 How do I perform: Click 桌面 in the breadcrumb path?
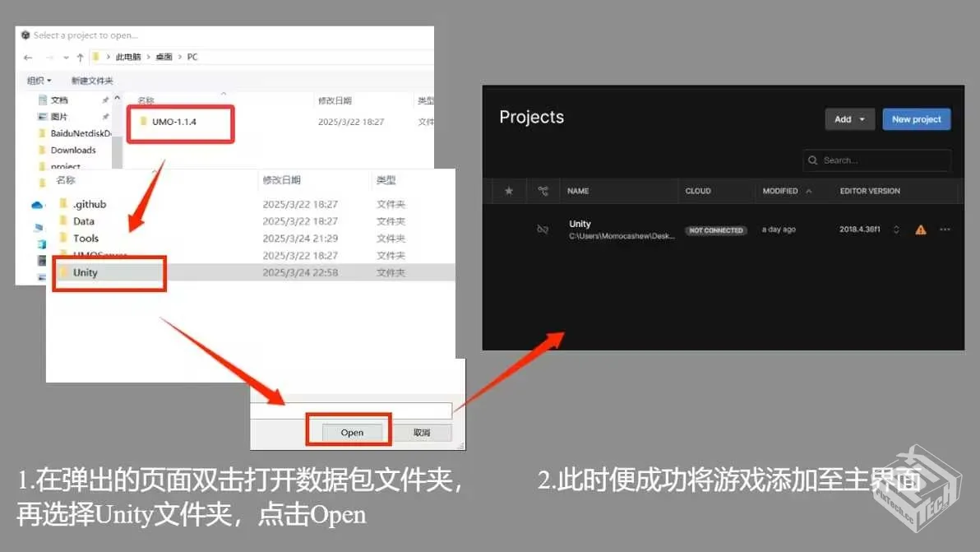[163, 57]
